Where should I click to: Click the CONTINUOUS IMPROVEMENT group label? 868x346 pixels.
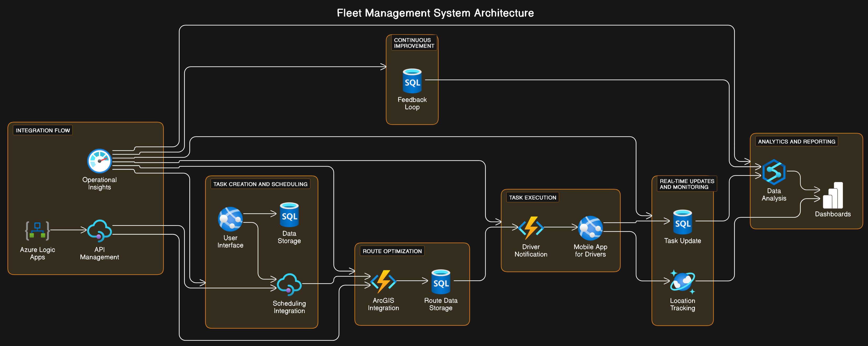(x=414, y=43)
